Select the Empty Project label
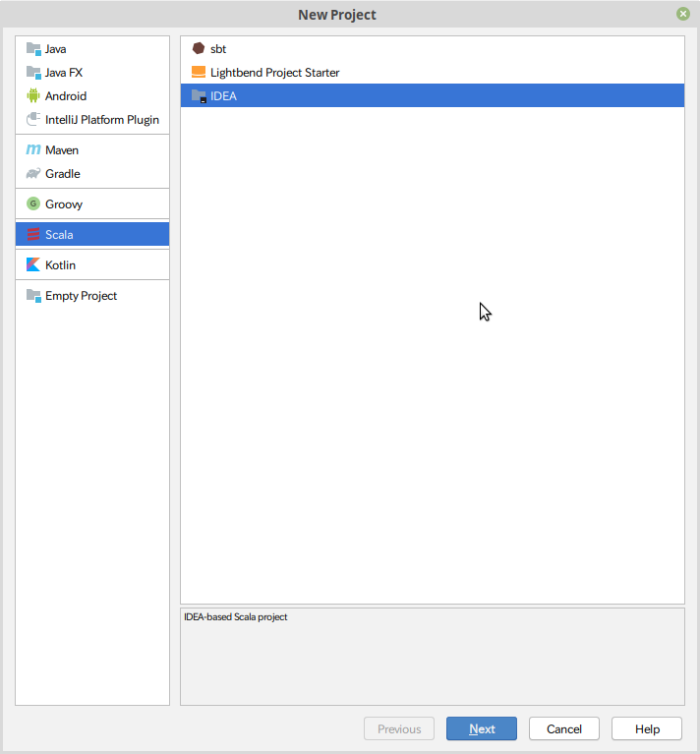 pos(82,296)
